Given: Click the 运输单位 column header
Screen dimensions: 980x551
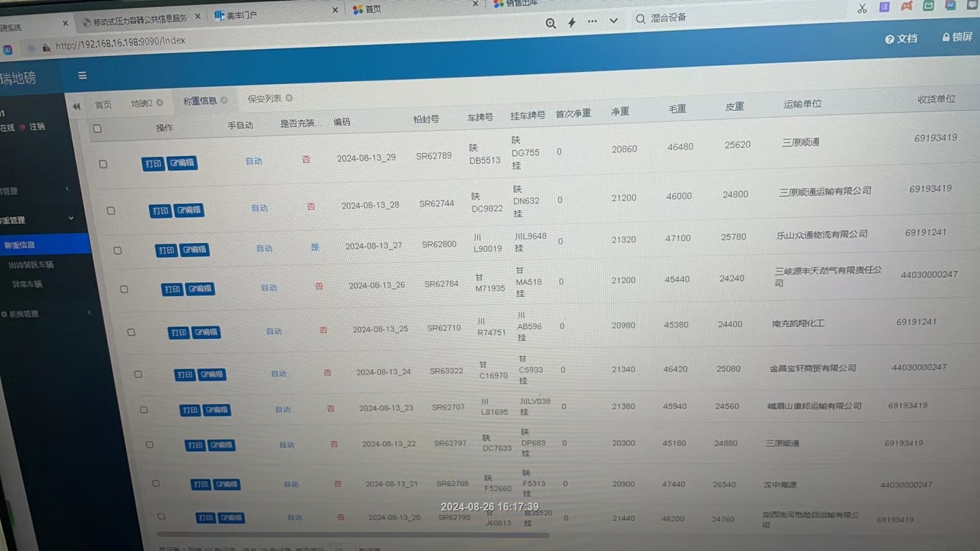Looking at the screenshot, I should click(802, 104).
